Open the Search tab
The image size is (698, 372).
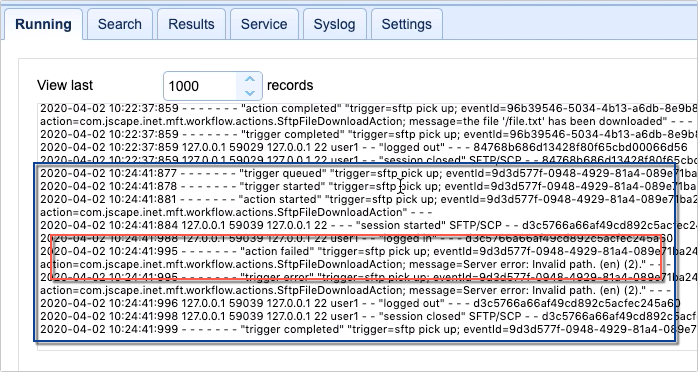pyautogui.click(x=120, y=24)
